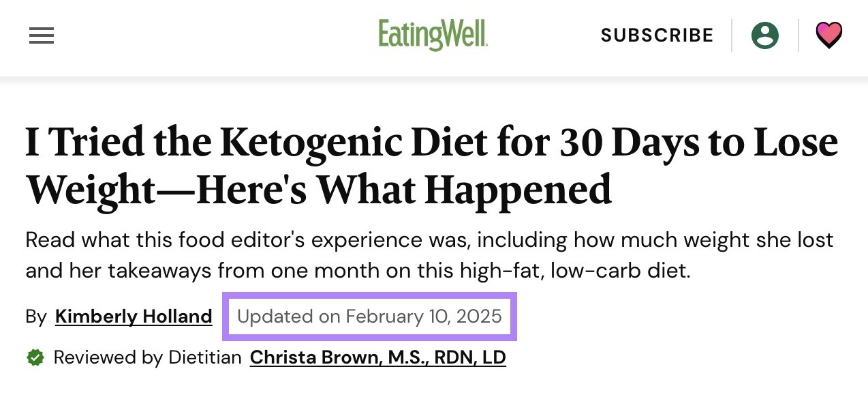Click the underlined Christa Brown credentials link

(x=378, y=357)
